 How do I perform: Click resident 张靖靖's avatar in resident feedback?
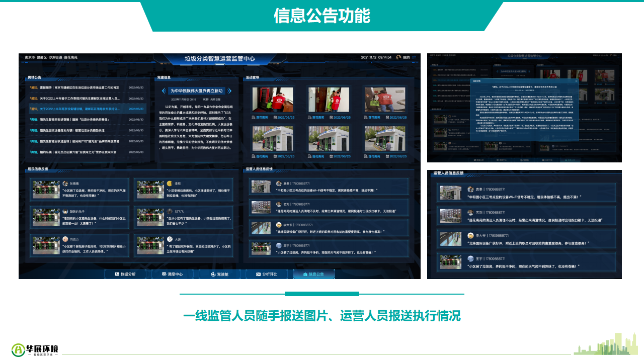point(65,184)
